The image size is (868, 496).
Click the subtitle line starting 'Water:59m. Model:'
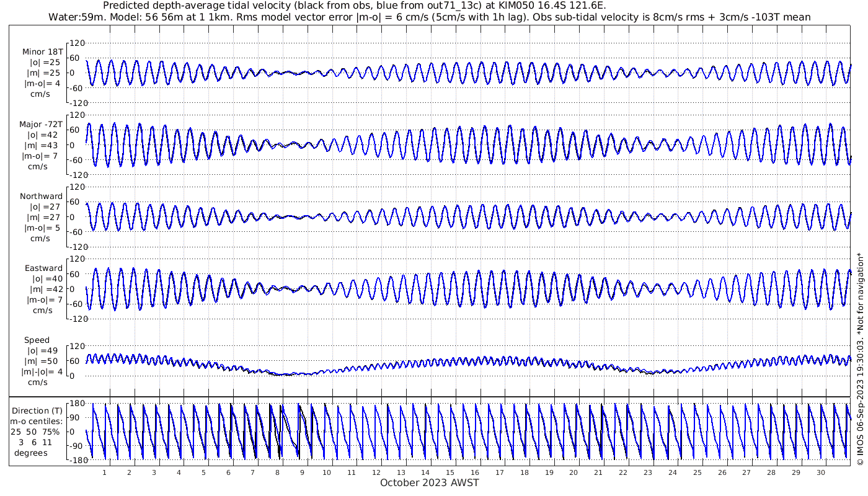pos(429,17)
